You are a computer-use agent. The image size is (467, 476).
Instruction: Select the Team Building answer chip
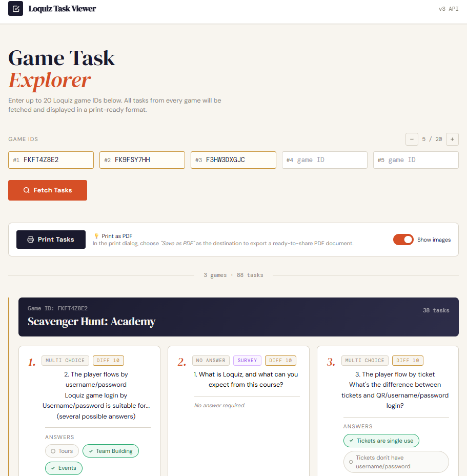coord(110,451)
